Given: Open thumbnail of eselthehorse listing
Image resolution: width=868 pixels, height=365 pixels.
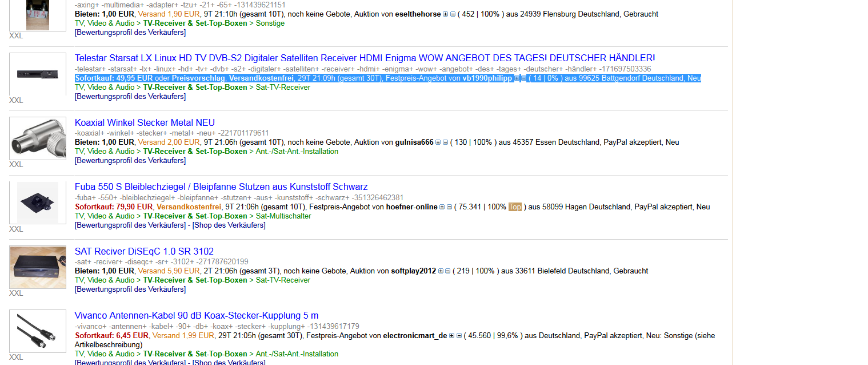Looking at the screenshot, I should 38,15.
